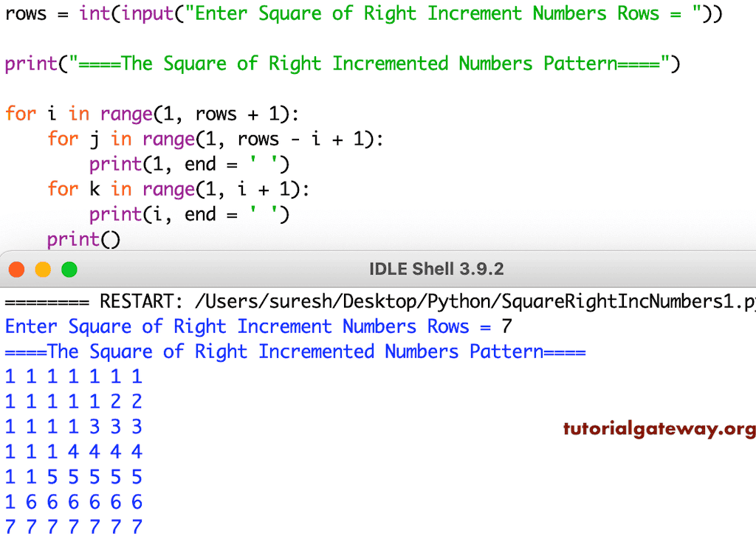This screenshot has height=539, width=756.
Task: Click the red close button on IDLE Shell
Action: pos(16,269)
